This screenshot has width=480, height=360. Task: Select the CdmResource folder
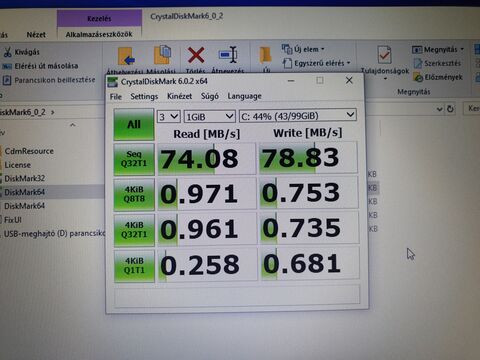tap(29, 151)
